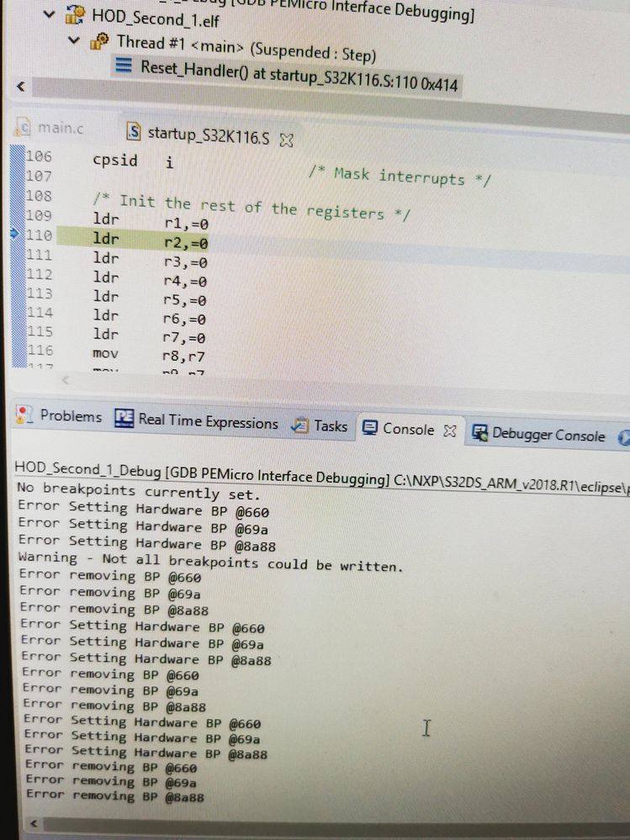Click the Real Time Expressions PE icon
This screenshot has height=840, width=630.
(124, 419)
